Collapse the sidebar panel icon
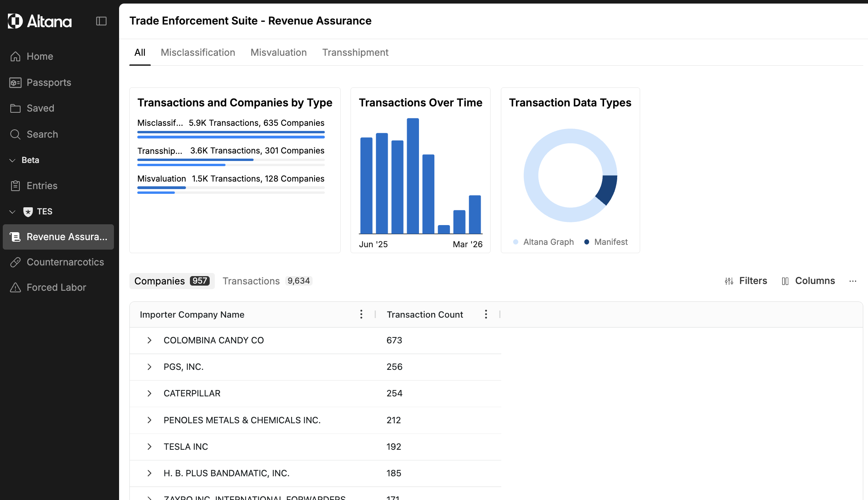The image size is (868, 500). (101, 21)
